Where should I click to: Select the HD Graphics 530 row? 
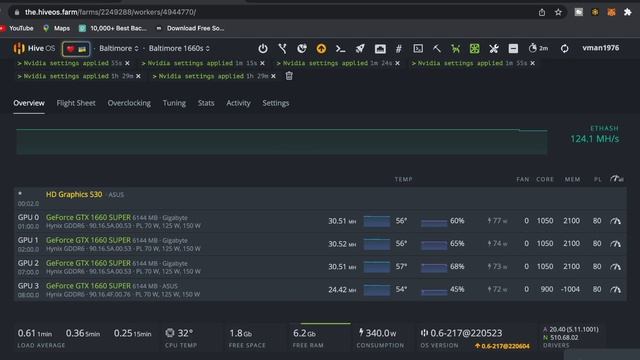[x=320, y=198]
